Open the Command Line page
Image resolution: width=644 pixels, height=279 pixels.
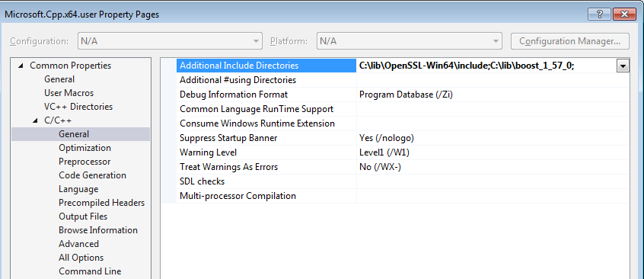[90, 271]
